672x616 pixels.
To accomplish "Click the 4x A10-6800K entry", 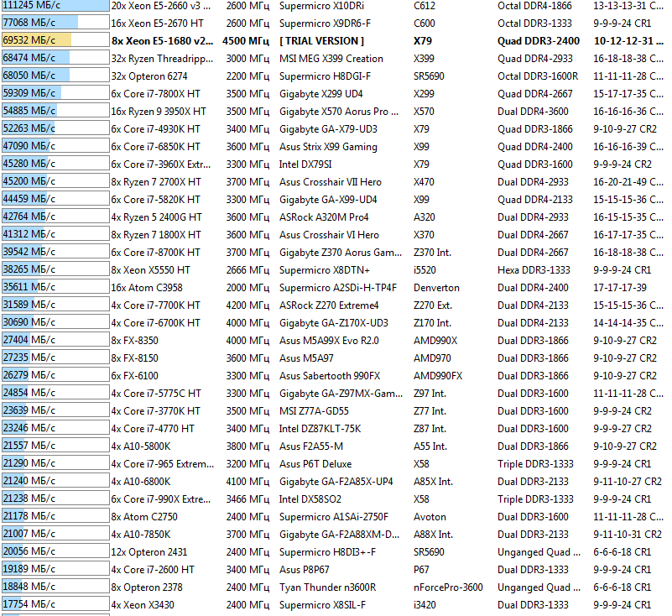I will 141,480.
